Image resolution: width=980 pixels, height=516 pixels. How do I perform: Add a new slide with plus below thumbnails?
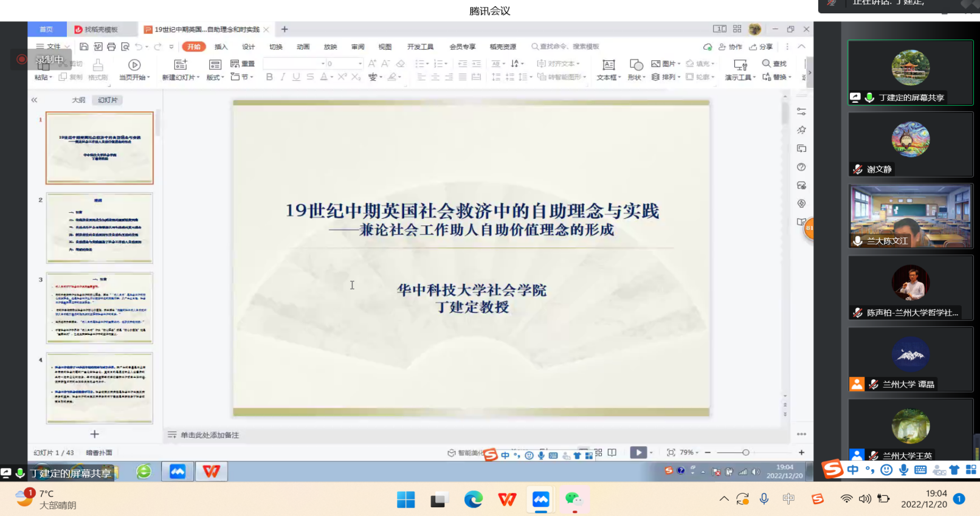tap(94, 434)
